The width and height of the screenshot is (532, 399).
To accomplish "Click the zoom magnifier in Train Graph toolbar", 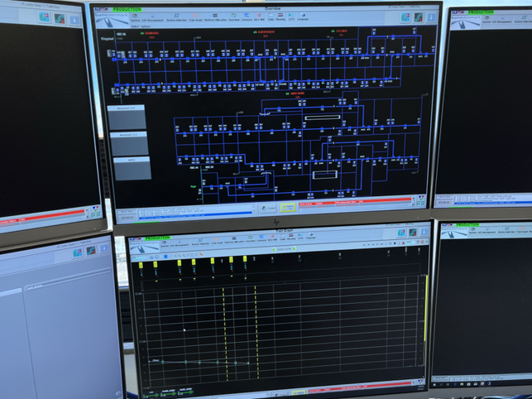I will click(180, 255).
